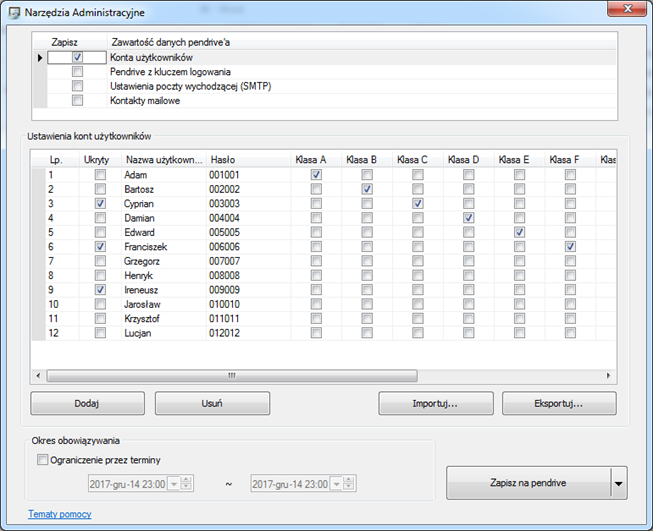
Task: Click the scrollbar right arrow
Action: (608, 376)
